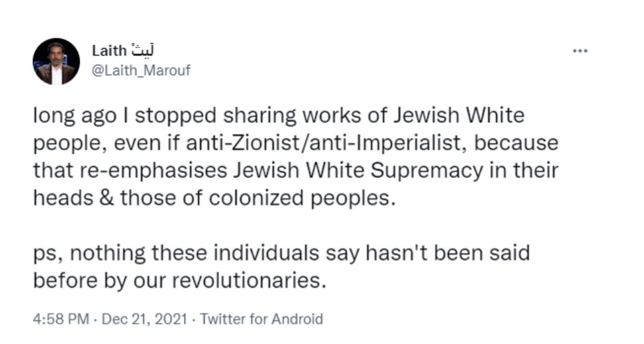Viewport: 644px width, 344px height.
Task: Open the Twitter for Android source link
Action: pos(261,319)
